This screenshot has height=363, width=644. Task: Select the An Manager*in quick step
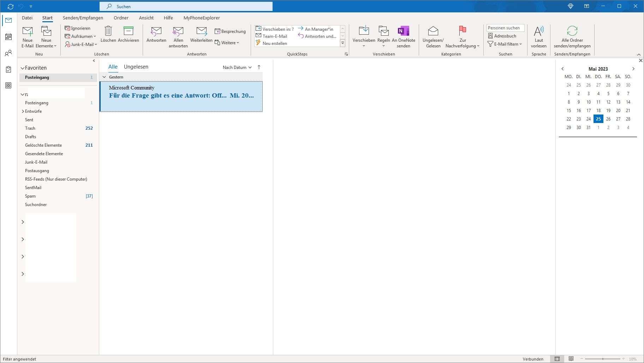tap(316, 29)
